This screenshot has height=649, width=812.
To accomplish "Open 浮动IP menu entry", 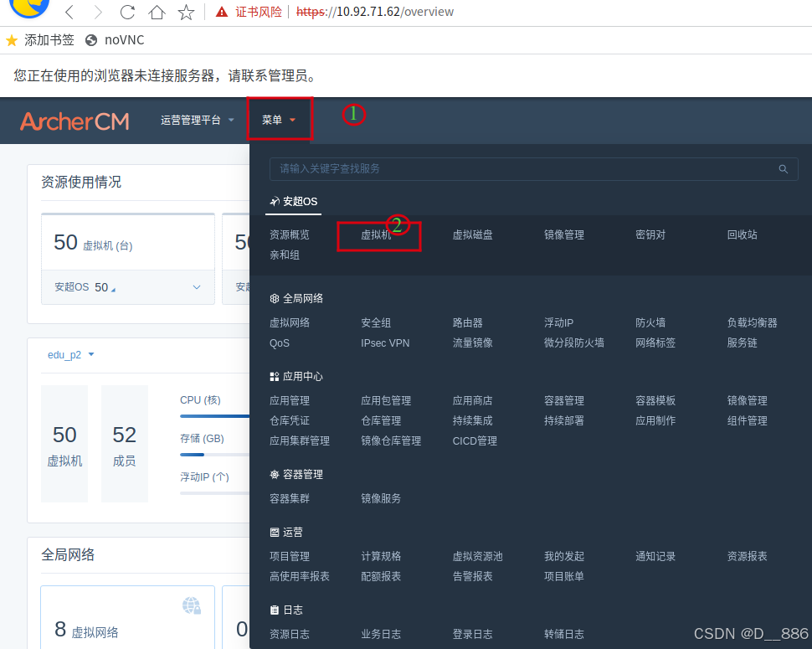I will [558, 322].
